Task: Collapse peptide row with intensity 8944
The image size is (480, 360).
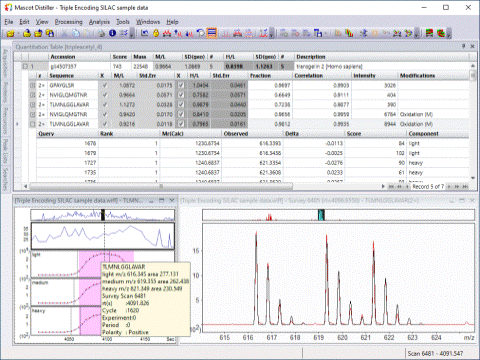Action: click(x=33, y=124)
